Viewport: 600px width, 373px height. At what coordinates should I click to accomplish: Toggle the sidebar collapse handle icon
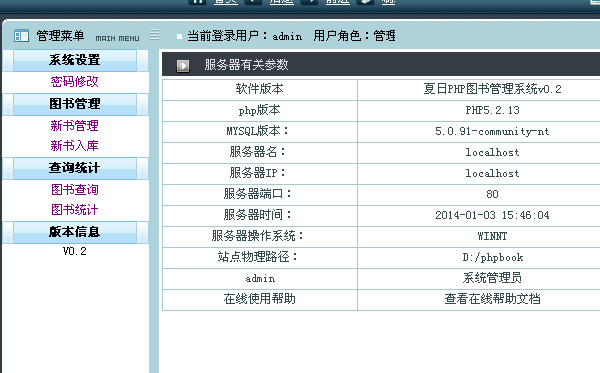coord(155,34)
